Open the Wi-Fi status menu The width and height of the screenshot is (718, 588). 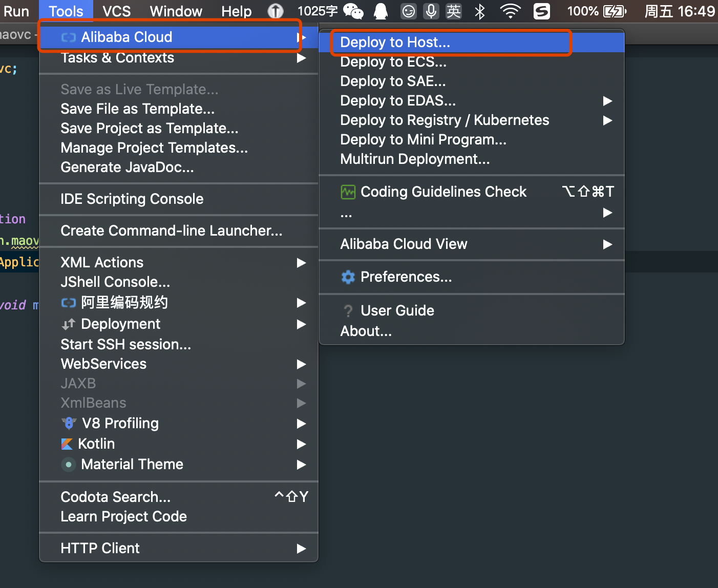pyautogui.click(x=511, y=11)
